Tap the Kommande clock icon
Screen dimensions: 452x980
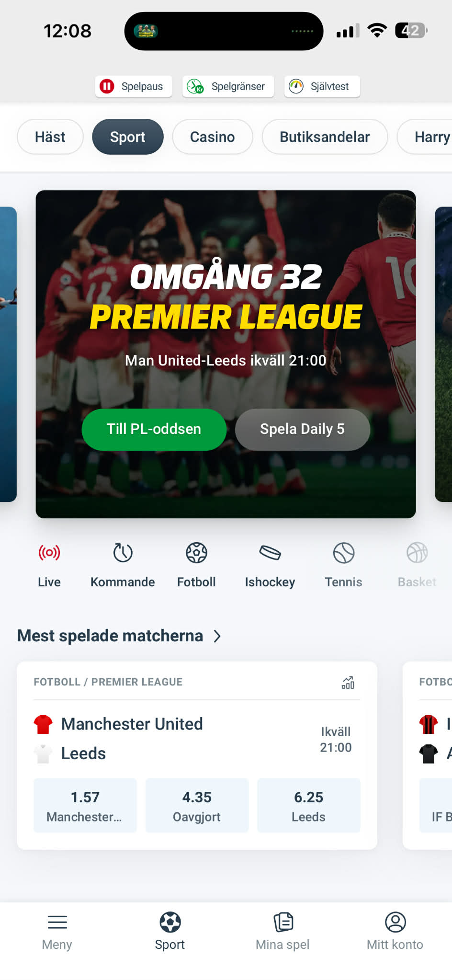[x=123, y=553]
